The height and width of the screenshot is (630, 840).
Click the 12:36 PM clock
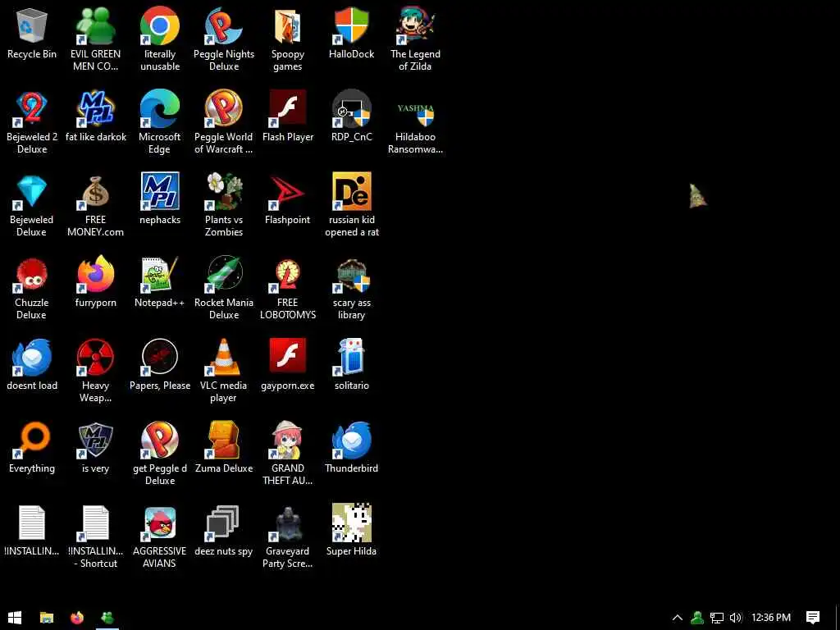point(771,618)
